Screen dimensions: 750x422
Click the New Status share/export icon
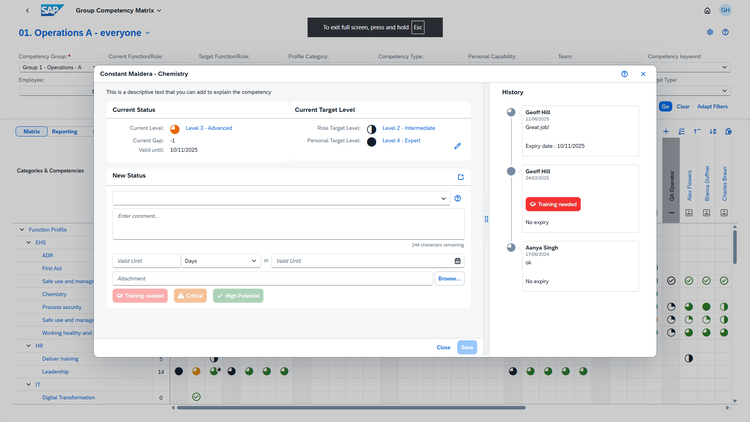tap(461, 177)
